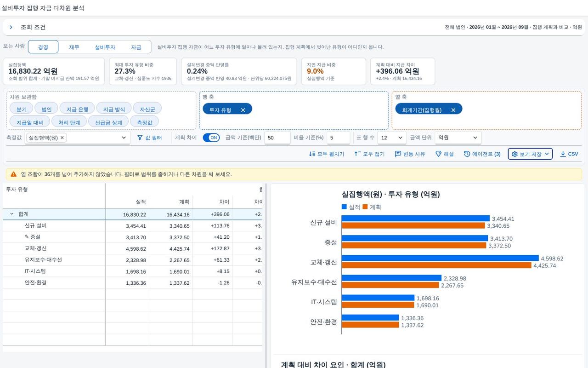Open the 해설 commentary button
The height and width of the screenshot is (368, 588).
click(445, 154)
